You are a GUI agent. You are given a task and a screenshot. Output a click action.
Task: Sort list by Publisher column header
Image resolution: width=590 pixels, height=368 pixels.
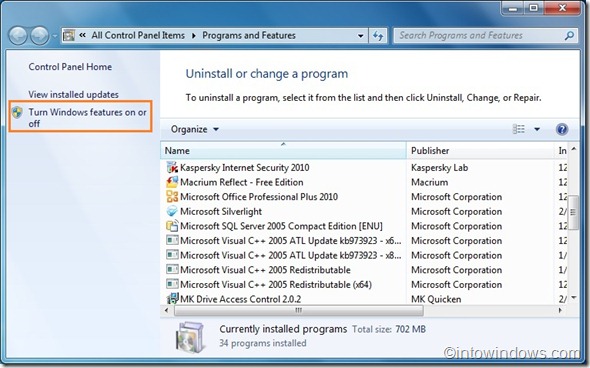click(x=480, y=151)
